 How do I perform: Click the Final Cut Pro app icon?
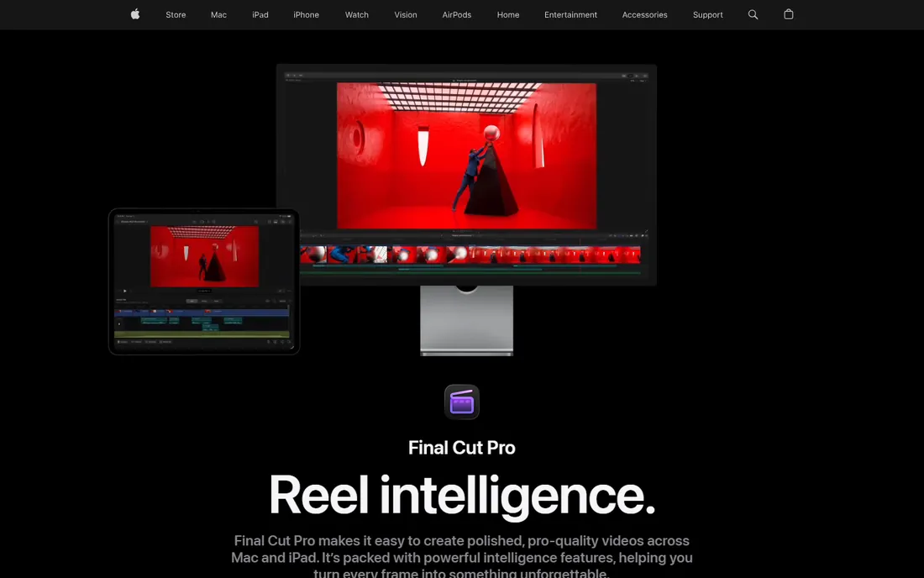(x=462, y=402)
